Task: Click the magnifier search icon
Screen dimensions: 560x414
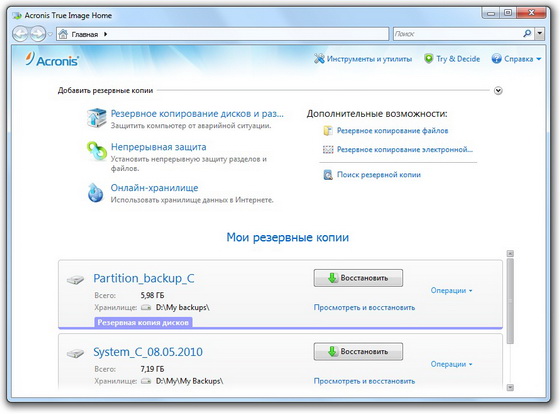Action: coord(527,34)
